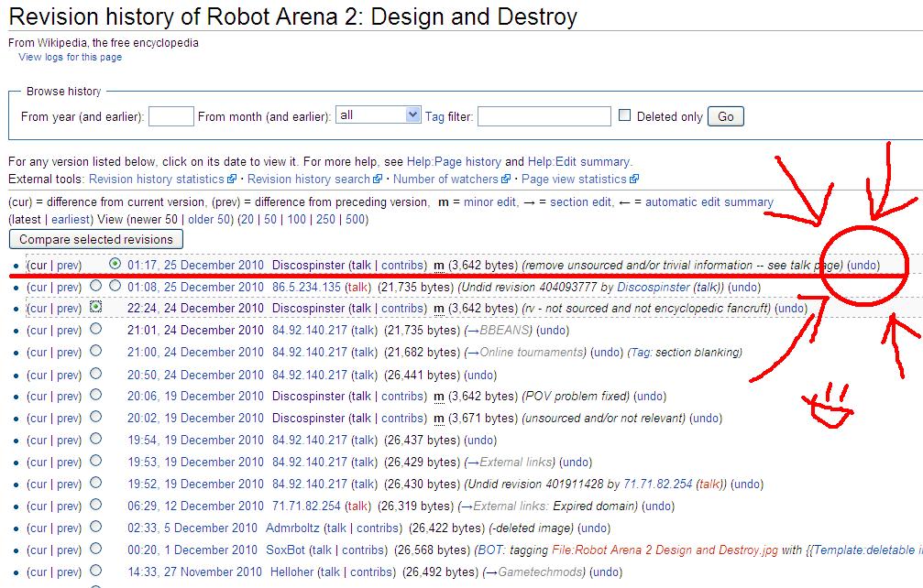This screenshot has height=588, width=923.
Task: Select the radio button for 06:29, 12 December 2010
Action: point(96,505)
